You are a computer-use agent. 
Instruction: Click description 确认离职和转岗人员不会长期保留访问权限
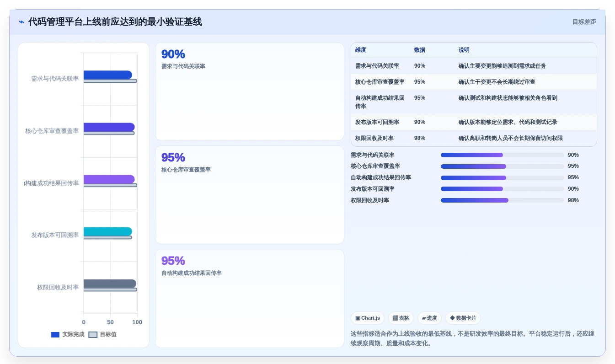(x=511, y=138)
